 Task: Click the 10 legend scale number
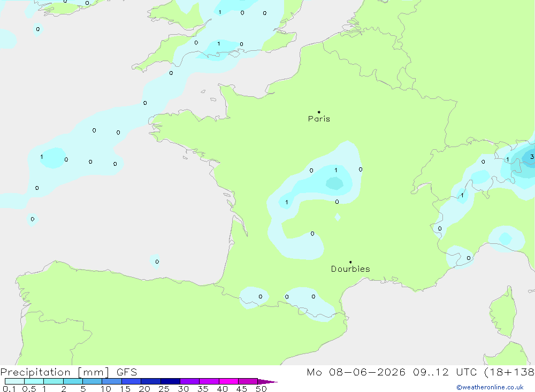[106, 389]
